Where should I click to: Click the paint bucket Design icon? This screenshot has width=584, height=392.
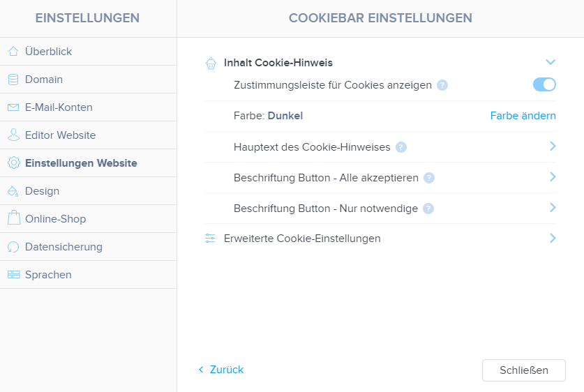coord(13,191)
